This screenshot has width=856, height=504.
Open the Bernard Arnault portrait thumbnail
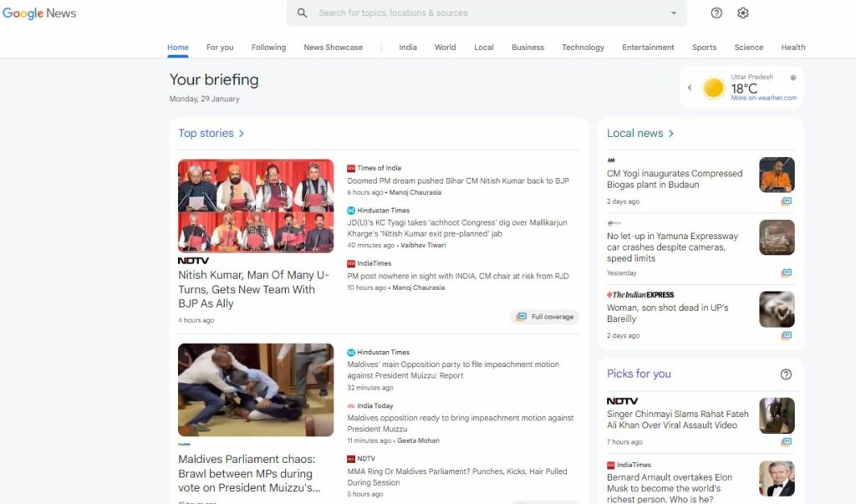(777, 479)
